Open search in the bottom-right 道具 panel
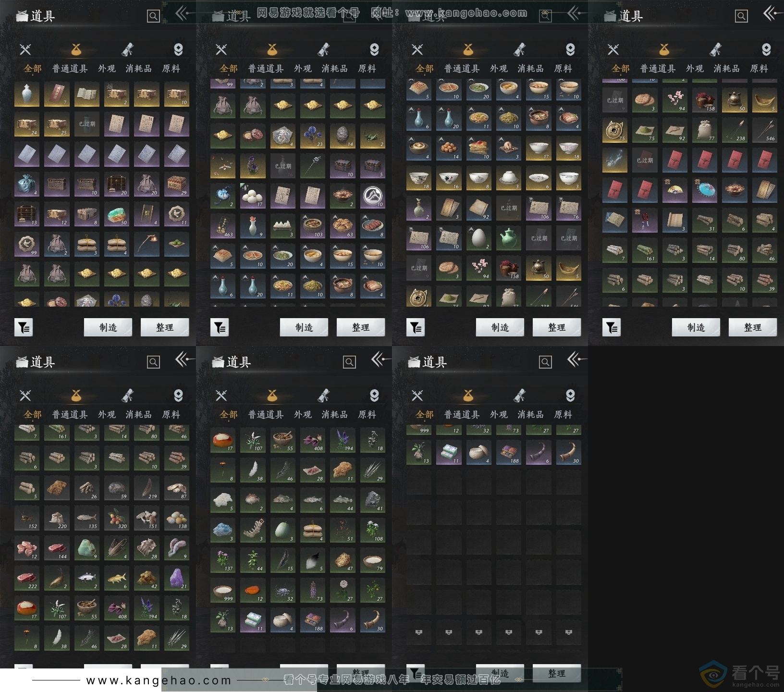The image size is (784, 692). (545, 362)
